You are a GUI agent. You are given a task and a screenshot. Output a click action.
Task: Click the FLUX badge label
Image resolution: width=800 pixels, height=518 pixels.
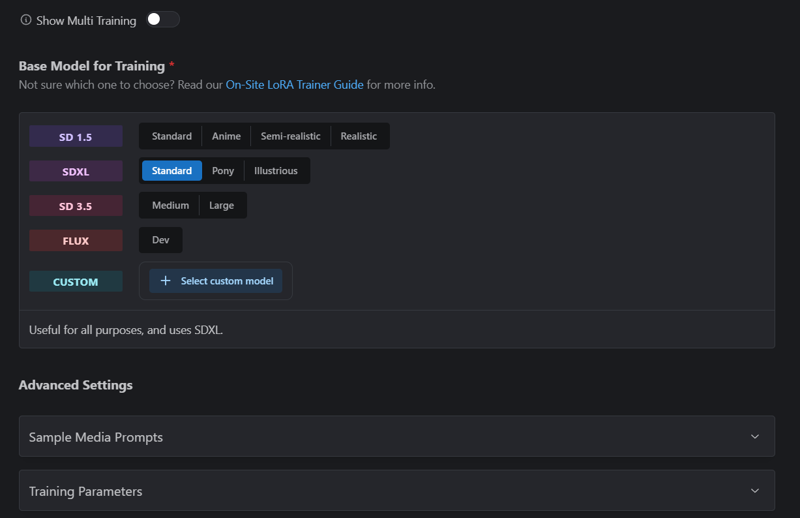point(76,241)
